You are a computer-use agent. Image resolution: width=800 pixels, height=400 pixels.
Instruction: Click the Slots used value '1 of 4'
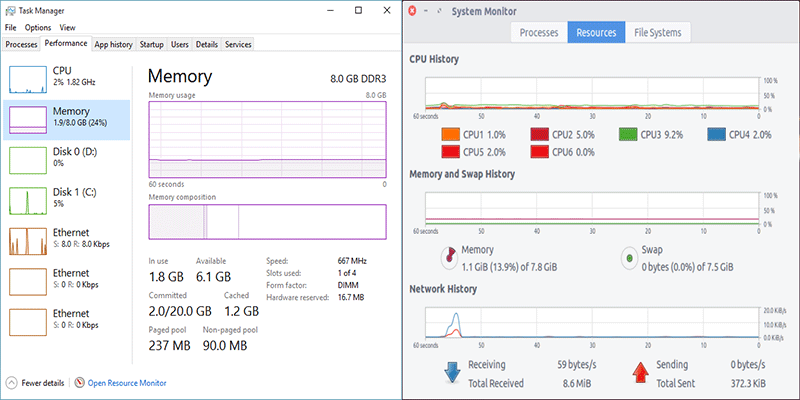pos(347,273)
